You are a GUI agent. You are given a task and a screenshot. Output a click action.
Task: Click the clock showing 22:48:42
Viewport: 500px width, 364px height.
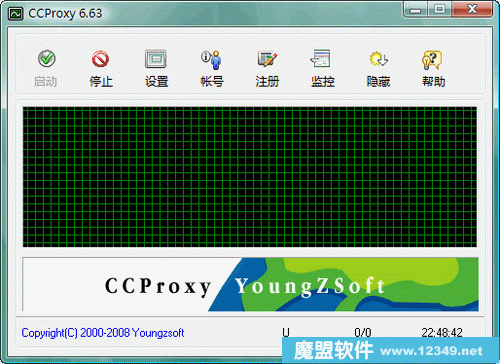[x=442, y=332]
